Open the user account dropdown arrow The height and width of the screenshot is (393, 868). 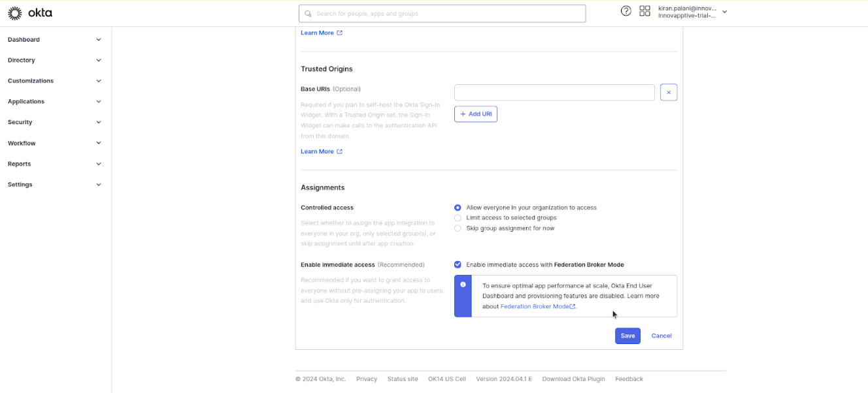[724, 12]
